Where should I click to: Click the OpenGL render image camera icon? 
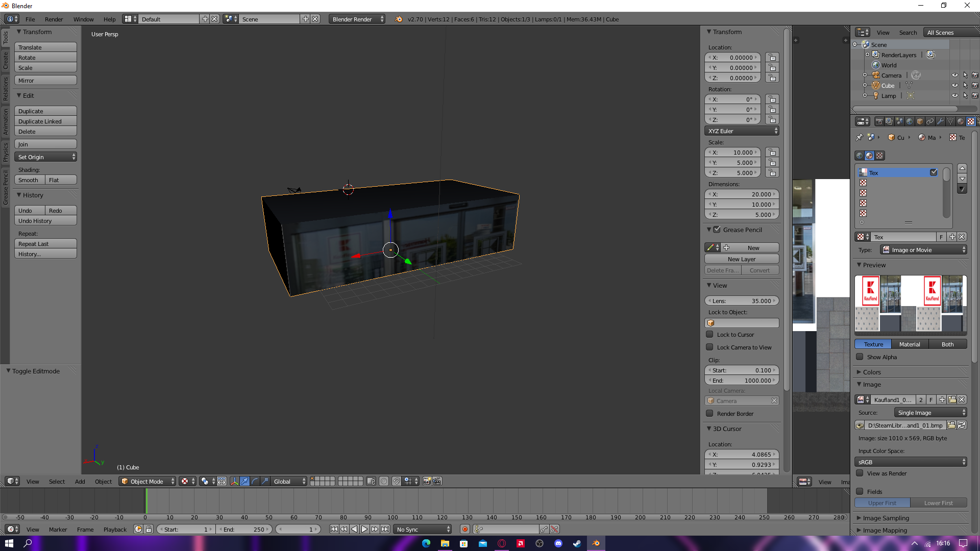(427, 481)
